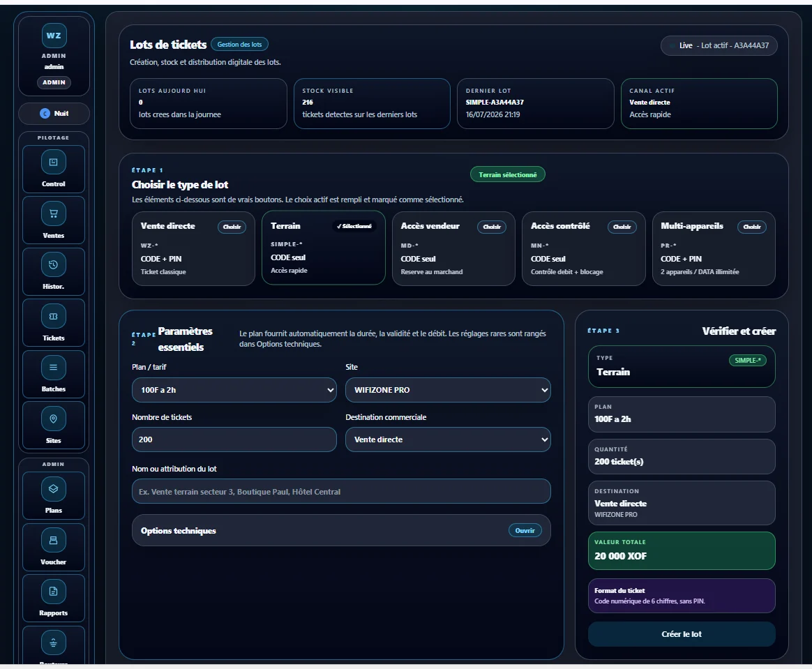This screenshot has width=812, height=669.
Task: Click the 200 ticket(s) quantity summary
Action: (x=682, y=457)
